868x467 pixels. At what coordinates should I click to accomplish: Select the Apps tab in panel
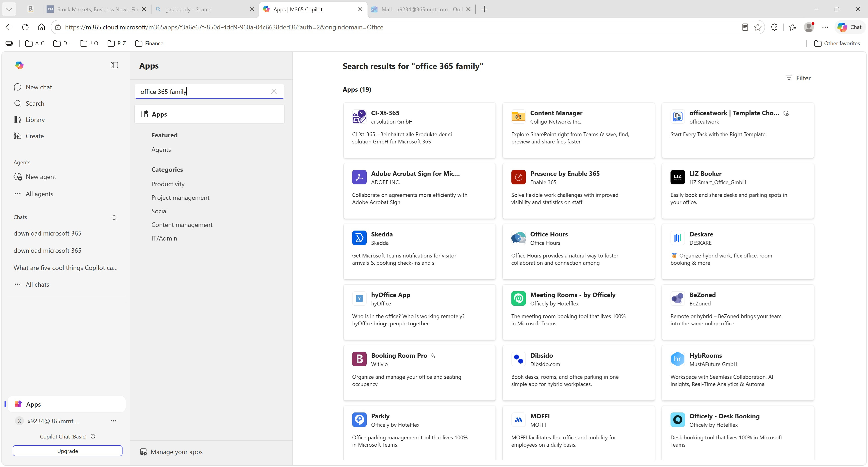pos(209,114)
